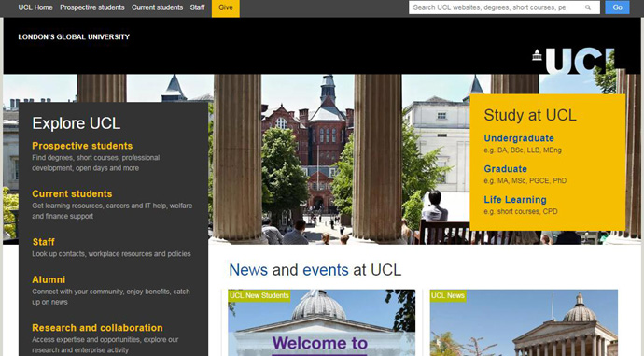Image resolution: width=644 pixels, height=356 pixels.
Task: Click the Search UCL websites input field
Action: tap(504, 7)
